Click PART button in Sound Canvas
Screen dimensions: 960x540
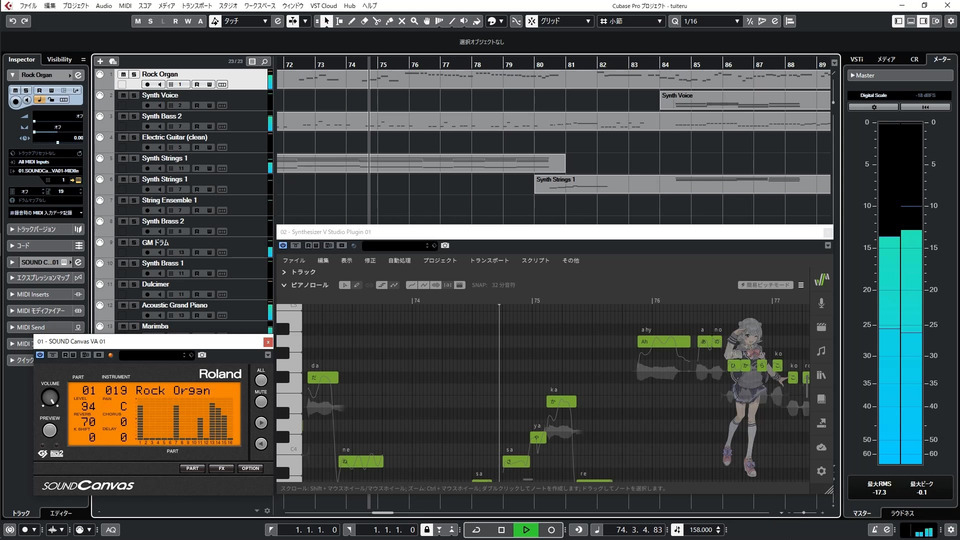tap(192, 468)
